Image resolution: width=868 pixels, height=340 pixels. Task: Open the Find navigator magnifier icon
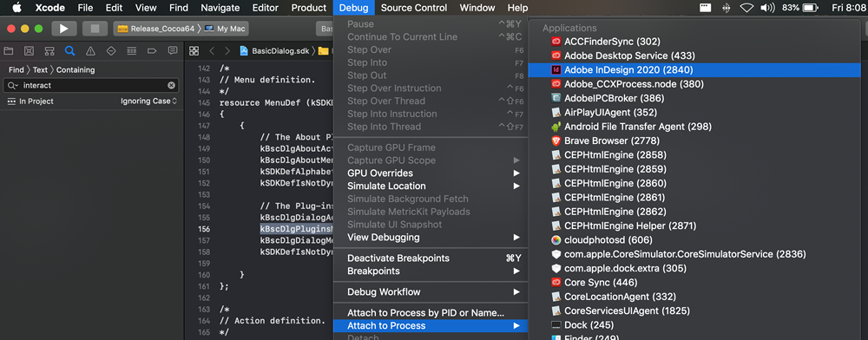coord(69,51)
